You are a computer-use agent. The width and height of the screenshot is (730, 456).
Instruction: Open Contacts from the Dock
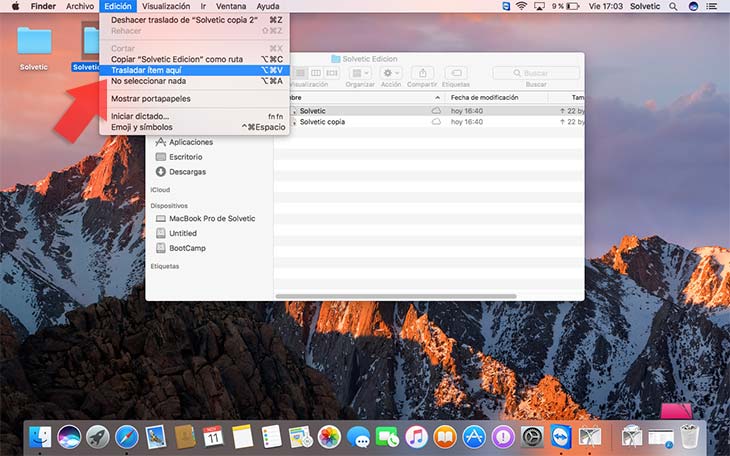[x=185, y=437]
